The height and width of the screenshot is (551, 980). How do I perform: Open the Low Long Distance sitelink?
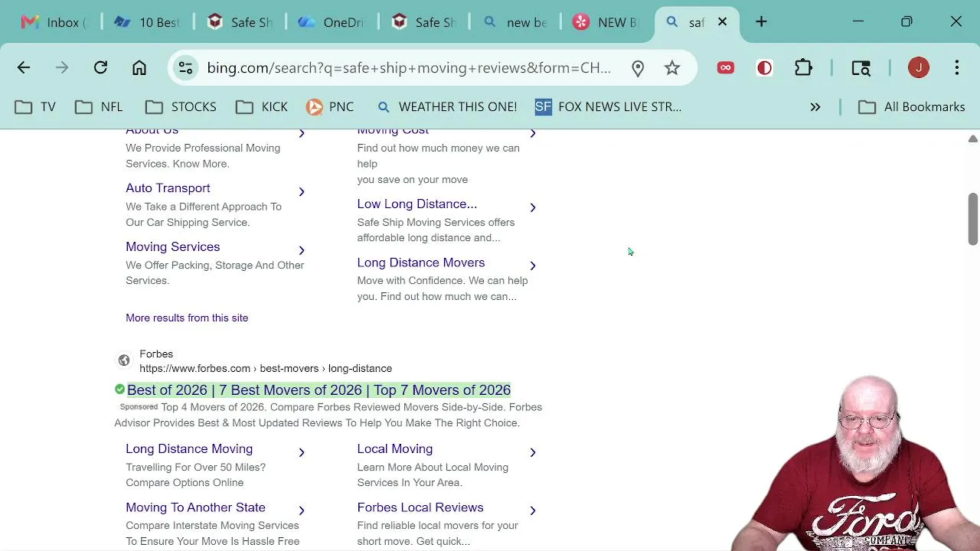(x=416, y=204)
